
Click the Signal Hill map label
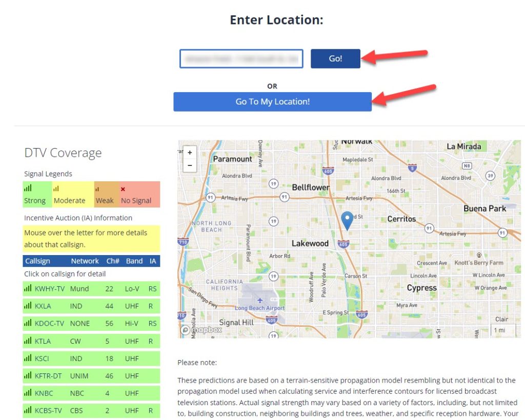point(236,322)
